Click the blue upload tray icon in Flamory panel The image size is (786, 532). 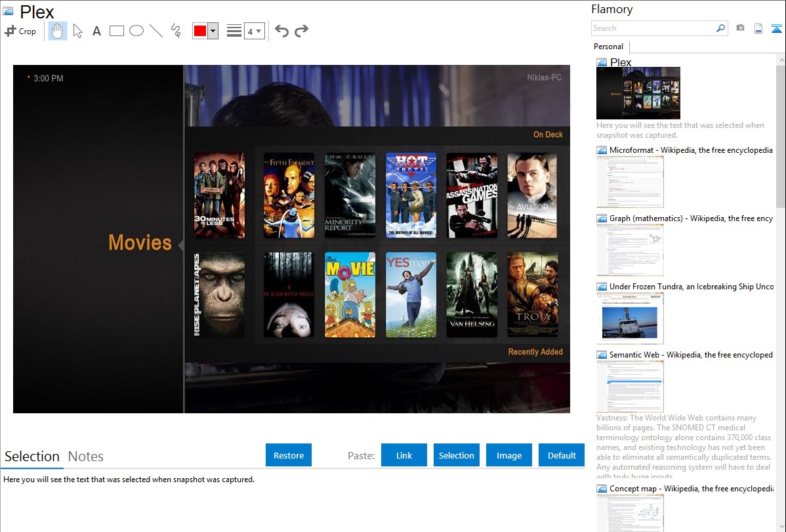[x=776, y=28]
